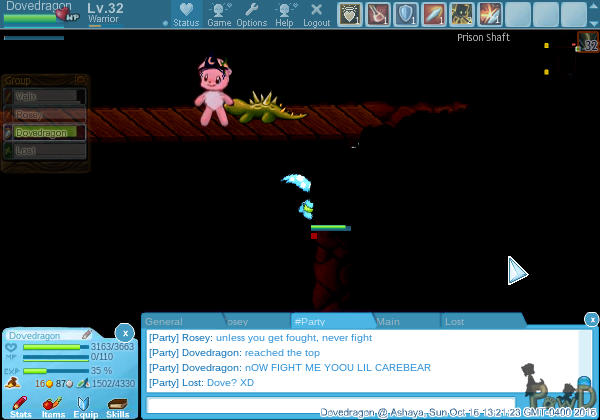This screenshot has height=420, width=600.
Task: Switch to the General chat tab
Action: click(164, 322)
